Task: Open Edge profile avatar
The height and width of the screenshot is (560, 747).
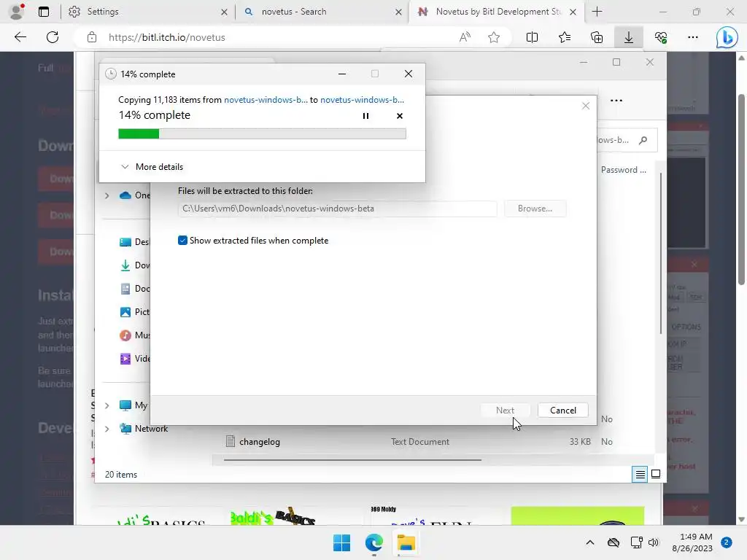Action: tap(17, 12)
